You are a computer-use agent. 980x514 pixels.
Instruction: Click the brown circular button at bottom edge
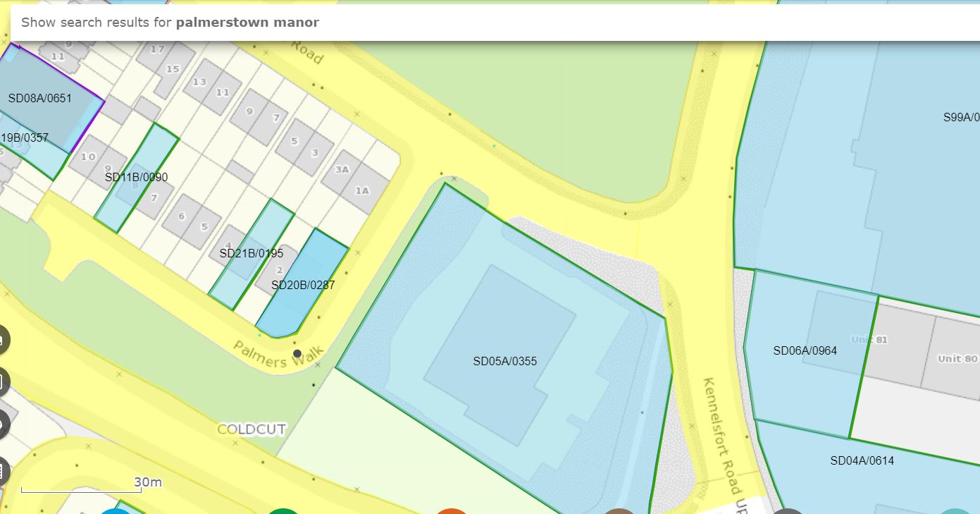(620, 510)
